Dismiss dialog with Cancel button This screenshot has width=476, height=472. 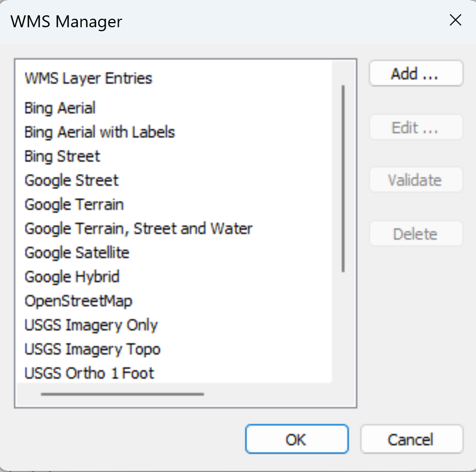412,439
